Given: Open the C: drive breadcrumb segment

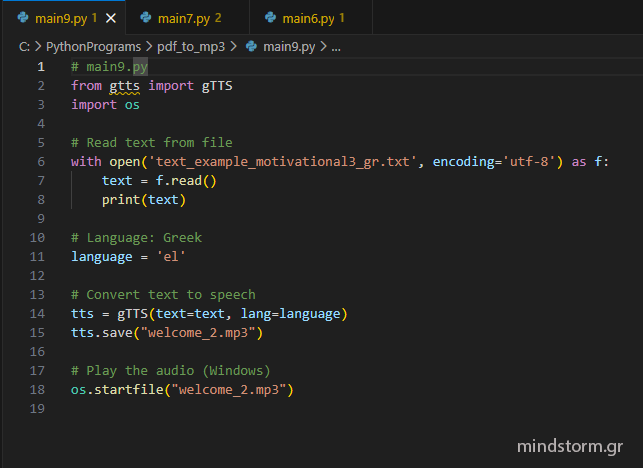Looking at the screenshot, I should coord(23,46).
